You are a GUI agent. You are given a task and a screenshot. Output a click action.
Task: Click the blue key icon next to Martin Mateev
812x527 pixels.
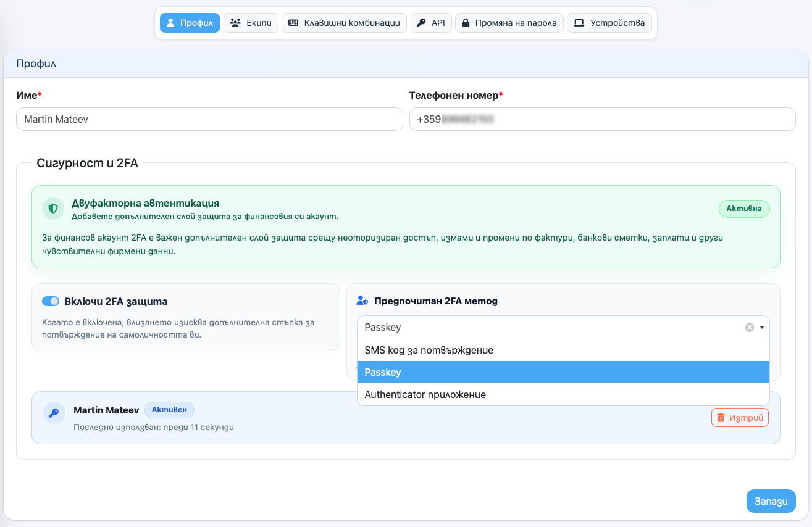(x=54, y=413)
